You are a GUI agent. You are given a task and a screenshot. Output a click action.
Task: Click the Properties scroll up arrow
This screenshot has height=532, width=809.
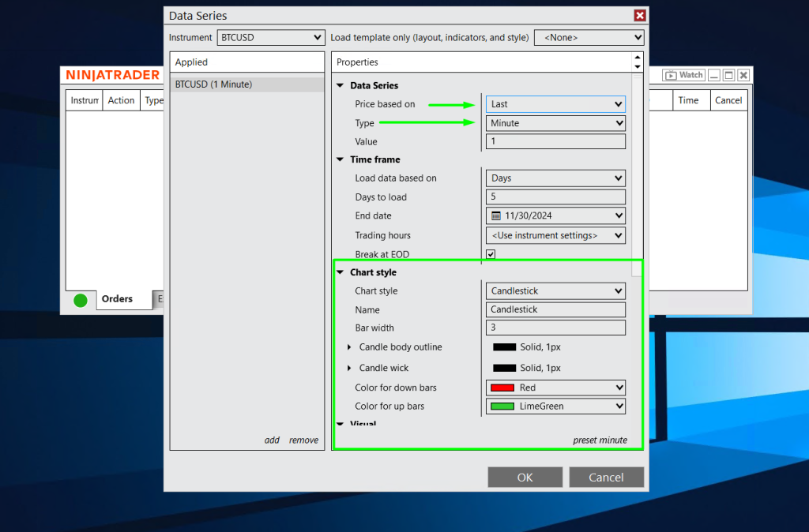point(637,58)
